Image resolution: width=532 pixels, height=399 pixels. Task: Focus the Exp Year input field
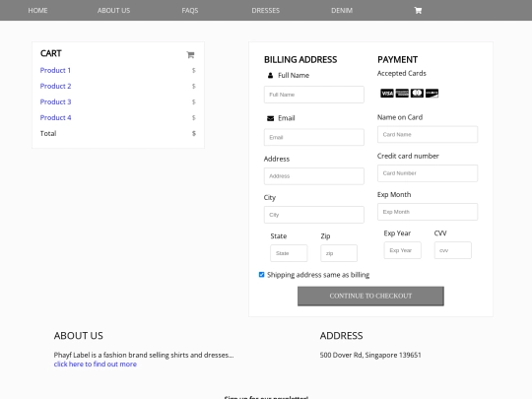(402, 250)
